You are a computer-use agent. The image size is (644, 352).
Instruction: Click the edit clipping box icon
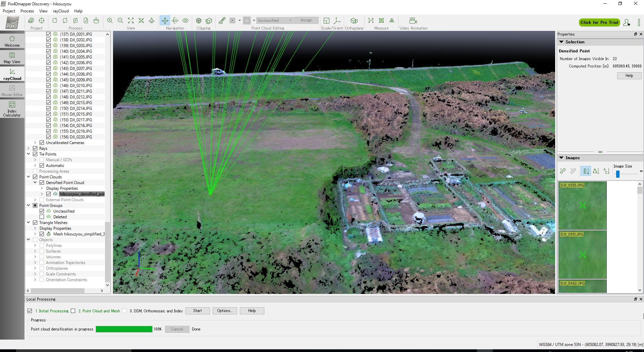pos(209,20)
